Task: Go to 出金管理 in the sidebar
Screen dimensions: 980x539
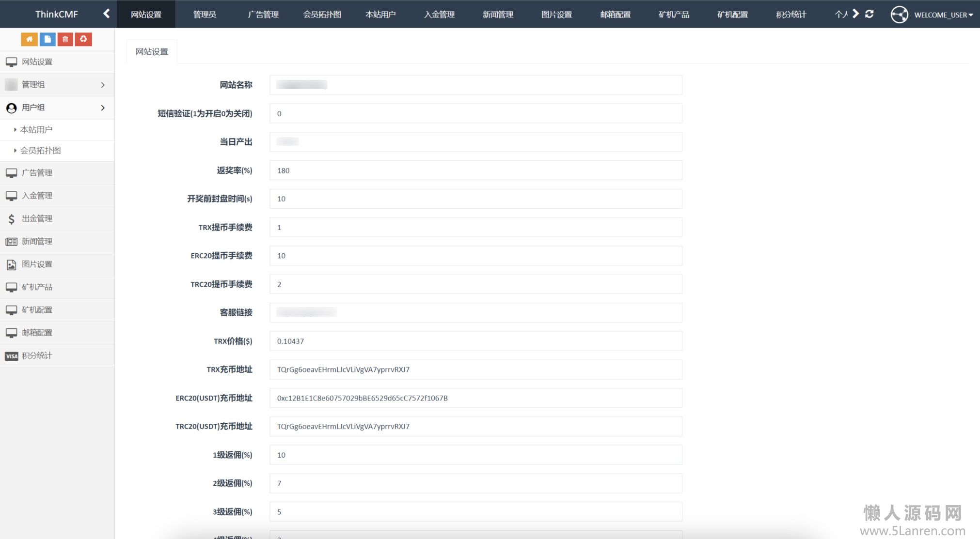Action: tap(37, 218)
